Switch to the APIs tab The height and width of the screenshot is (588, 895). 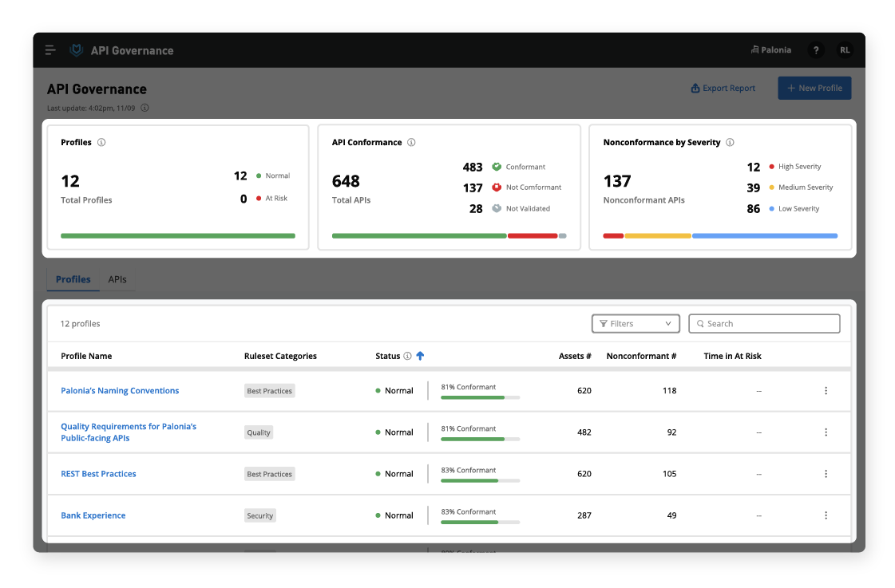pos(117,279)
